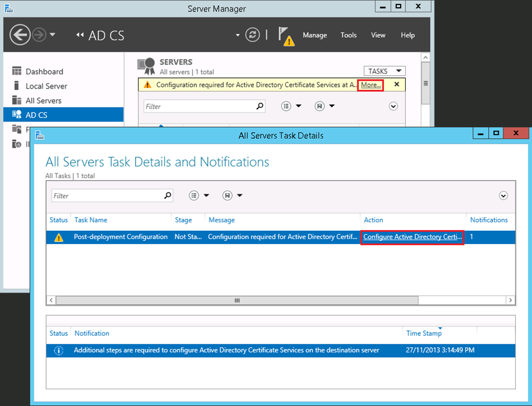Sort by Time Stamp column header
Image resolution: width=532 pixels, height=406 pixels.
coord(424,334)
